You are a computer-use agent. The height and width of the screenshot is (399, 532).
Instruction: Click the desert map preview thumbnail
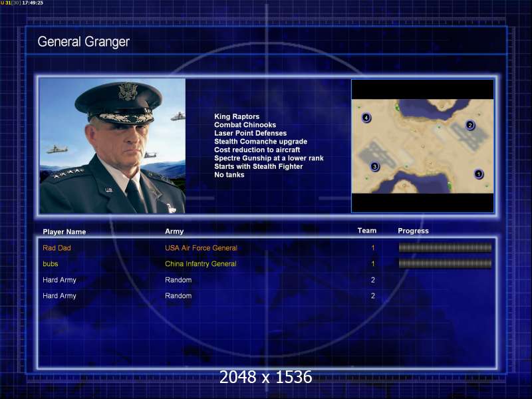tap(422, 146)
